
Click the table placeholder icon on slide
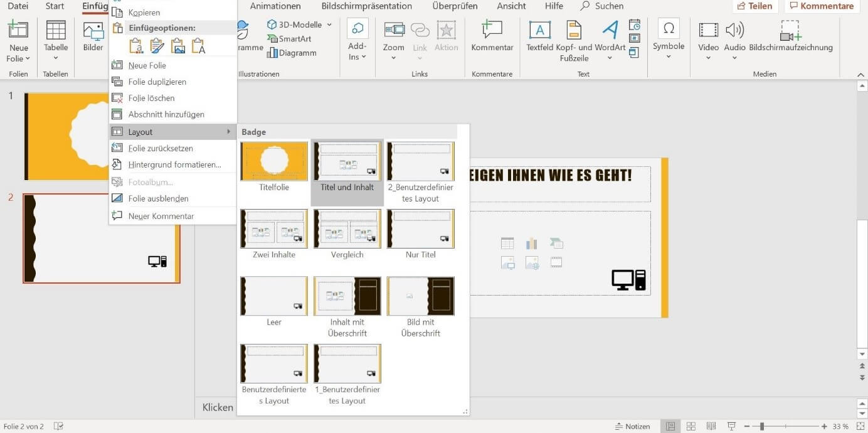[507, 243]
